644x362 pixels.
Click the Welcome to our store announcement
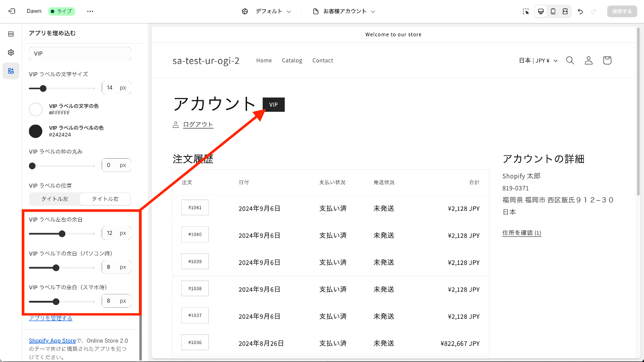393,34
